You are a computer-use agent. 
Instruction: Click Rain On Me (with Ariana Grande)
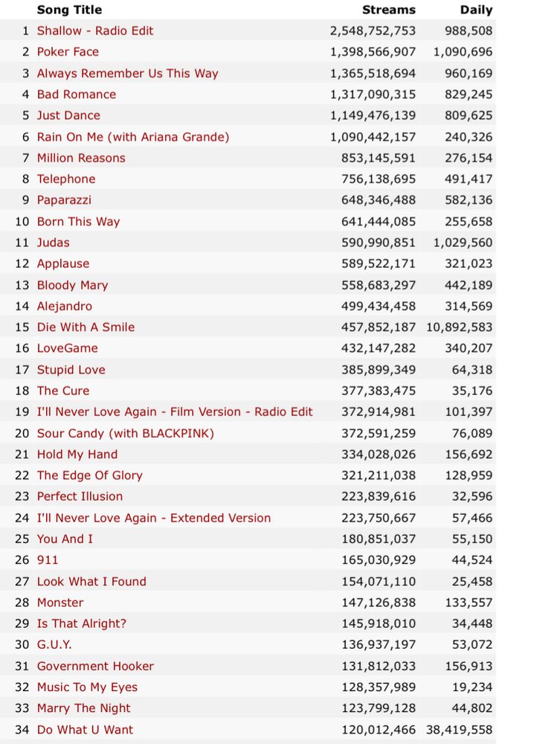133,137
